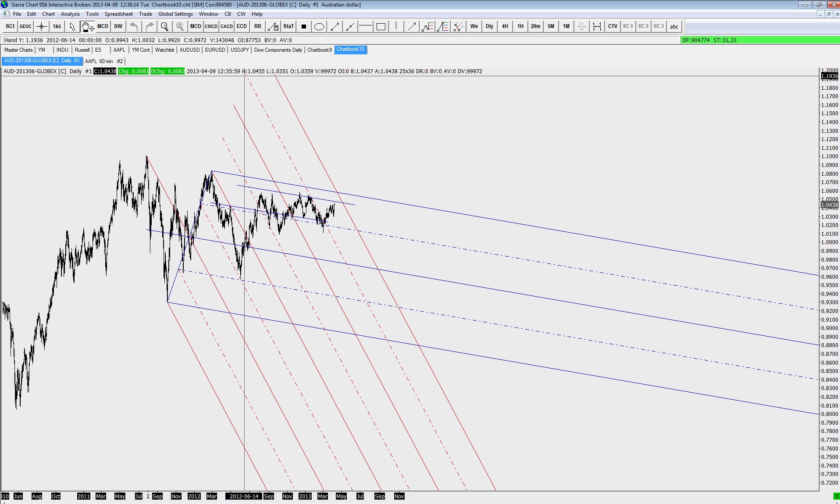The width and height of the screenshot is (840, 504).
Task: Click the TC 2 toolbar button
Action: click(644, 26)
